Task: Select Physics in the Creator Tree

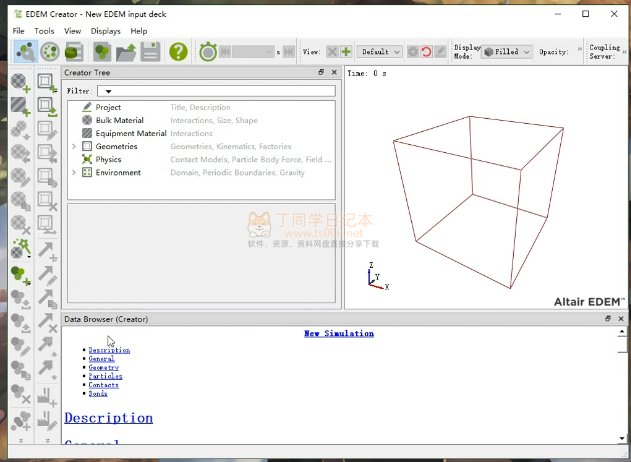Action: (x=108, y=160)
